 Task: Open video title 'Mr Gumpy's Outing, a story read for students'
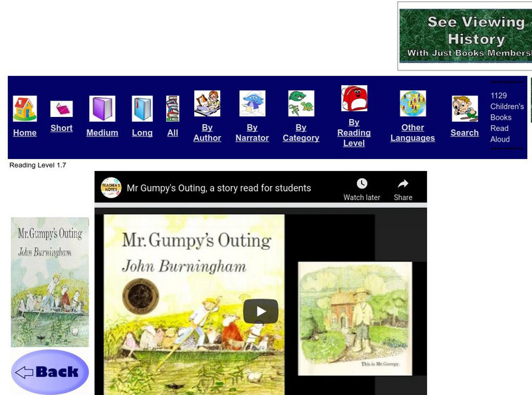pos(219,188)
